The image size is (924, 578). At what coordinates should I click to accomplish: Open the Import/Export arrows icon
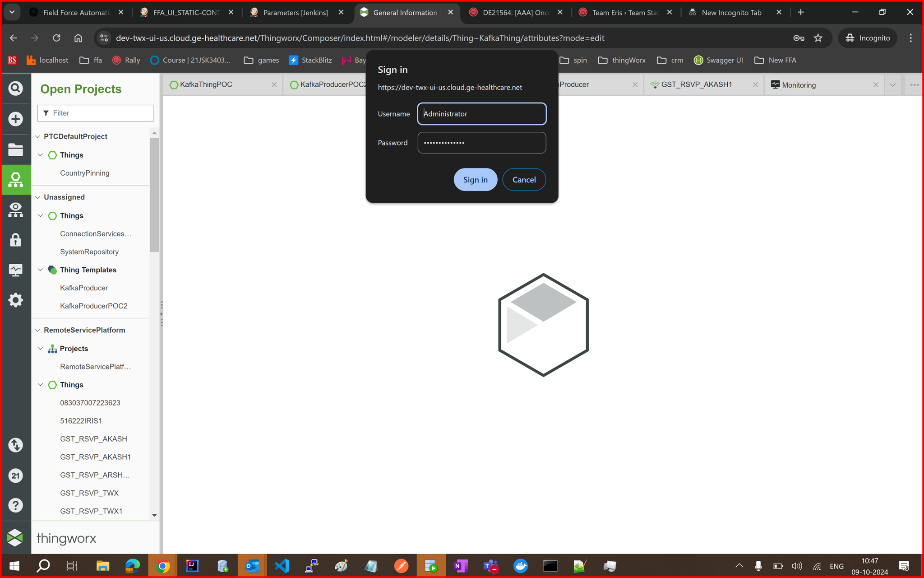(16, 445)
